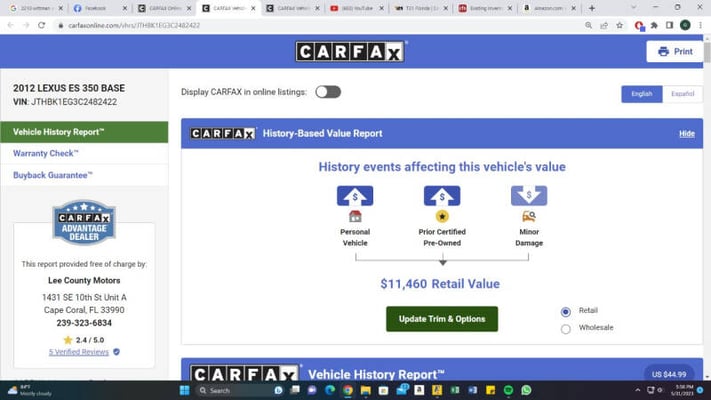Open the Warranty Check tab
The height and width of the screenshot is (400, 711).
coord(45,153)
